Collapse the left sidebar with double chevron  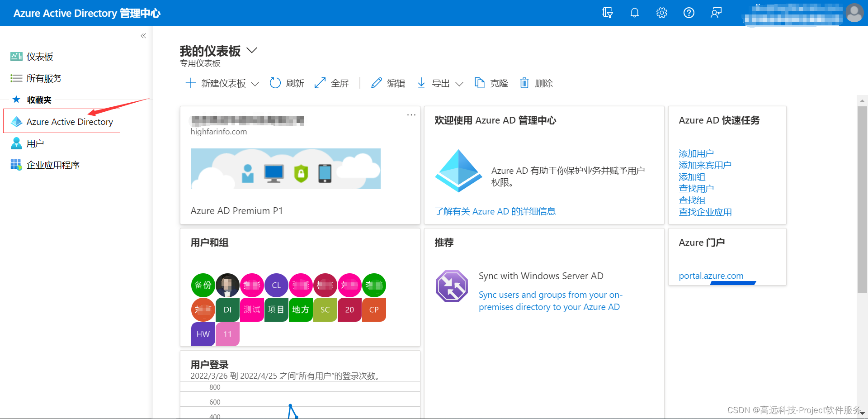(x=143, y=36)
